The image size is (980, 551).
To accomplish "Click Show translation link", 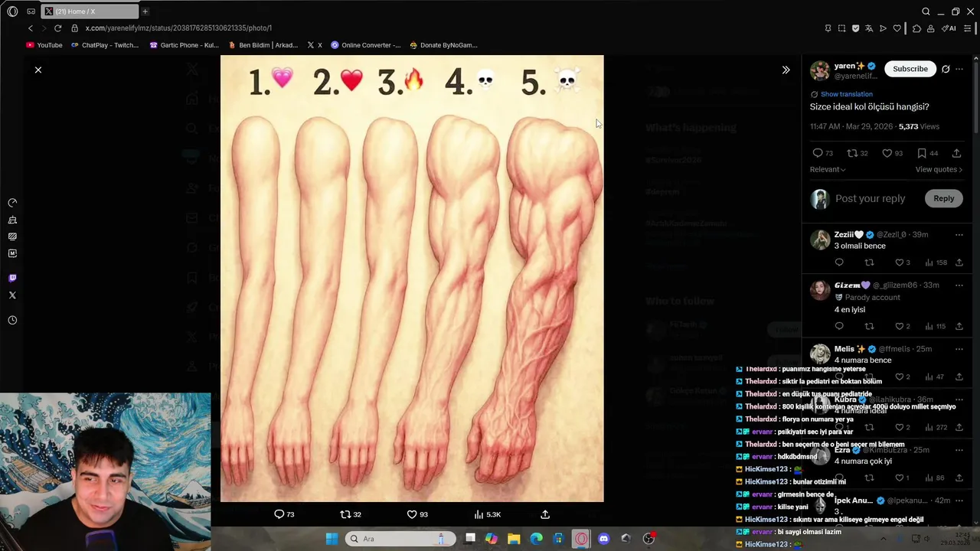I will click(x=847, y=94).
